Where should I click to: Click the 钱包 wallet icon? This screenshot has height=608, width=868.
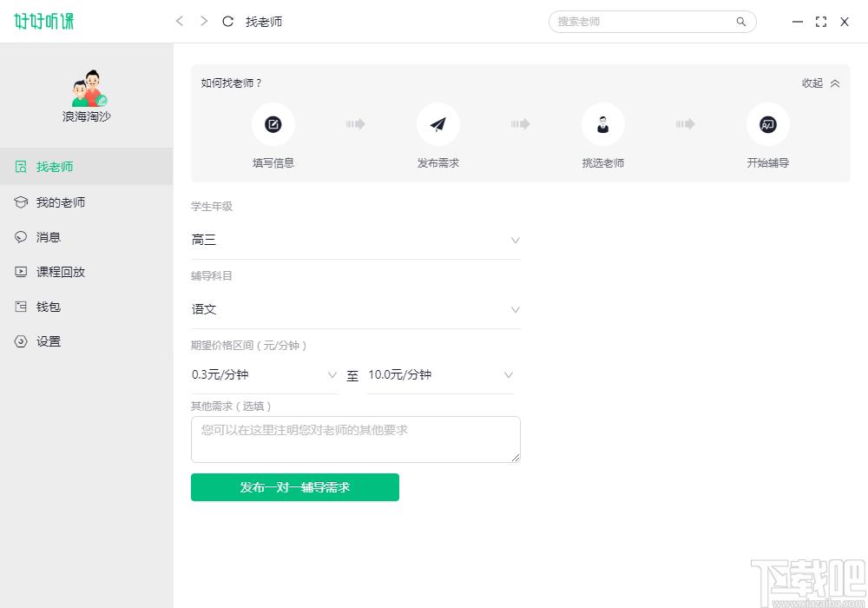[21, 307]
